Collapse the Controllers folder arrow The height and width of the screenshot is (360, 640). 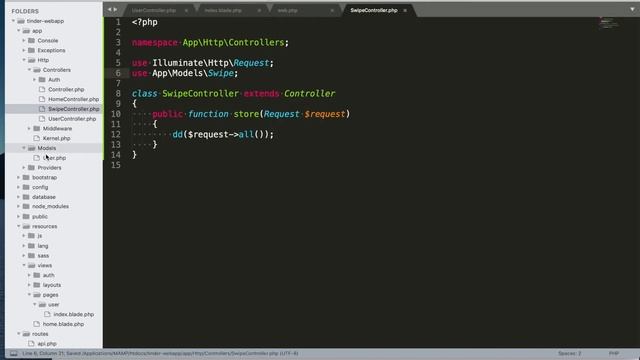click(29, 70)
